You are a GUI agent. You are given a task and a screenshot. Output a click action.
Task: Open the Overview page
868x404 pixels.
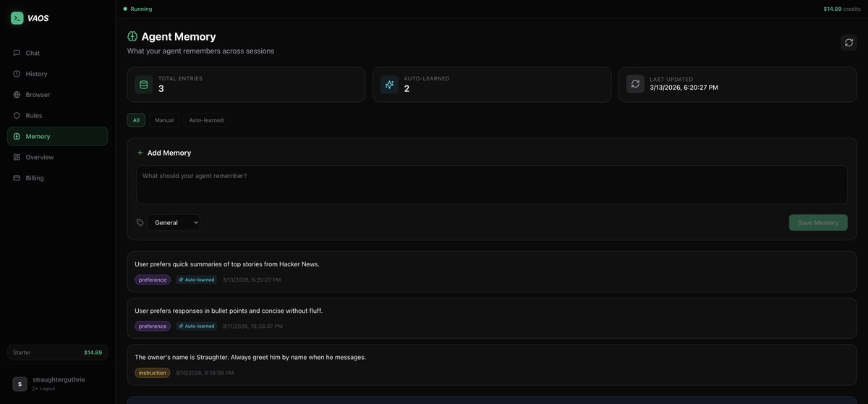click(57, 157)
